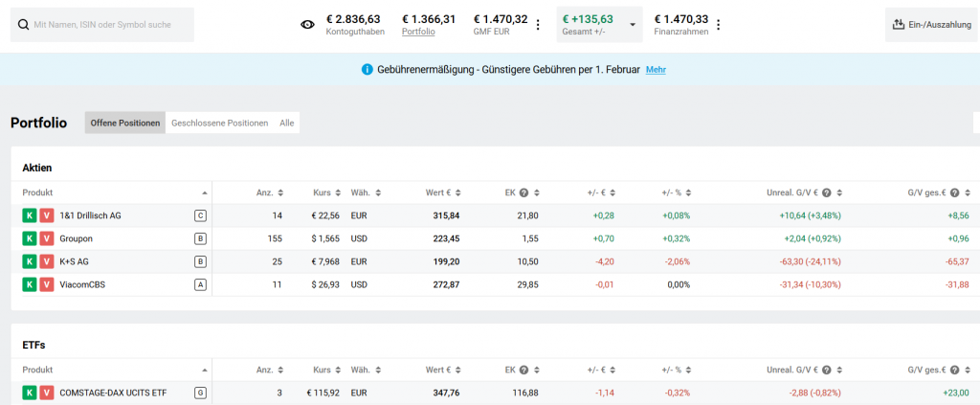The height and width of the screenshot is (405, 980).
Task: Open the three-dot menu next to Finanzrahmen
Action: coord(719,25)
